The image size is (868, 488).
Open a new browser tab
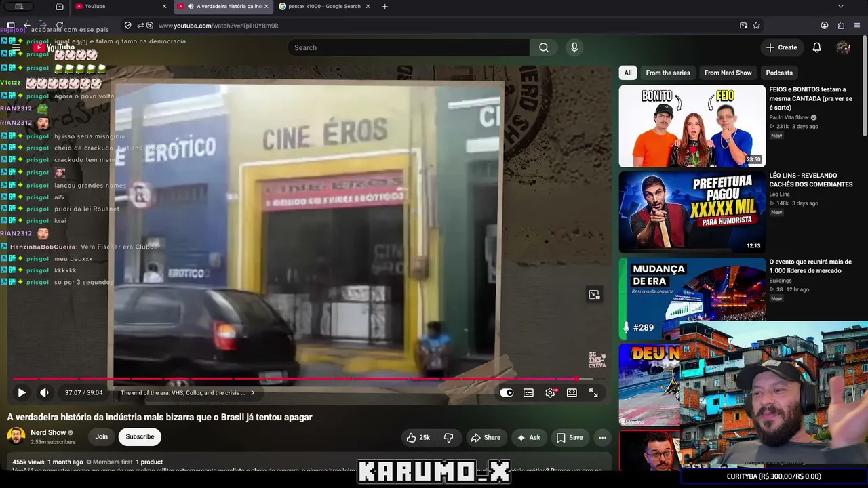[x=385, y=7]
